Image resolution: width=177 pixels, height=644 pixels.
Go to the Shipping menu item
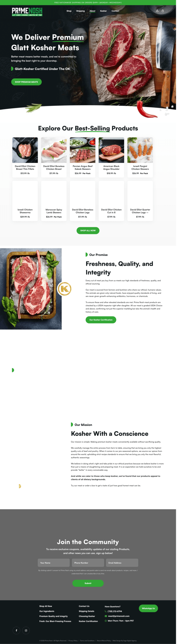pos(80,11)
